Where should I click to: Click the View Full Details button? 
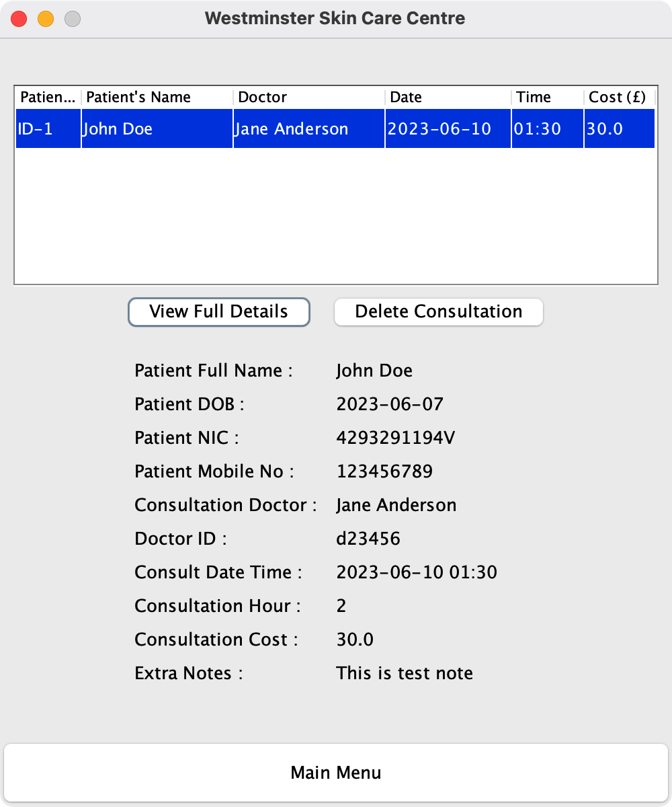pos(218,311)
